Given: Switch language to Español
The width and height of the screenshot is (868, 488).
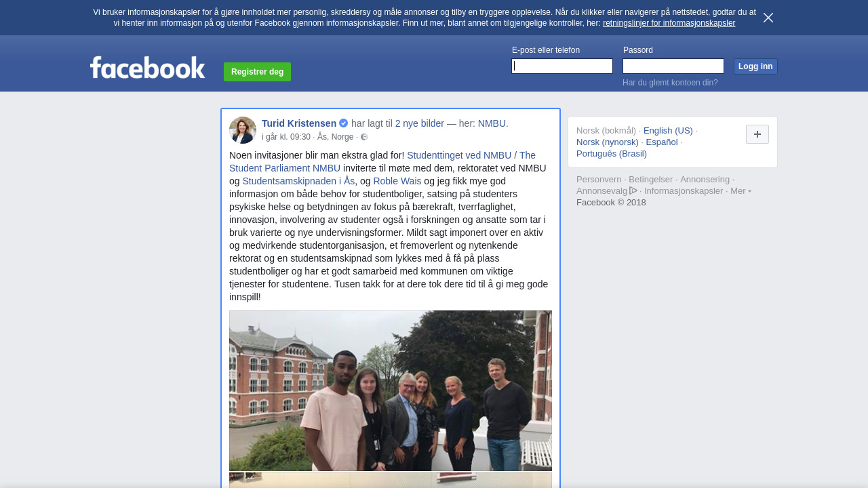Looking at the screenshot, I should 662,142.
